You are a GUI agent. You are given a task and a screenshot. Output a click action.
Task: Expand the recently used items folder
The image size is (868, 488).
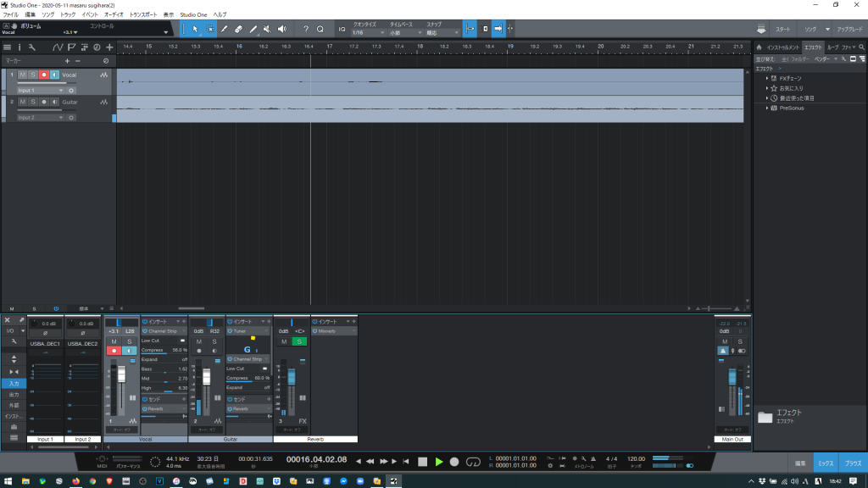coord(767,98)
